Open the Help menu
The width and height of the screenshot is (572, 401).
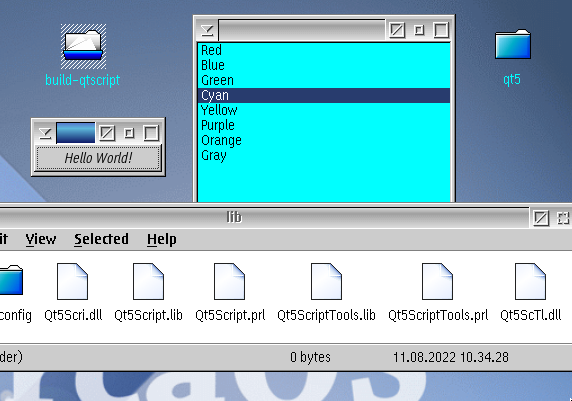coord(162,239)
